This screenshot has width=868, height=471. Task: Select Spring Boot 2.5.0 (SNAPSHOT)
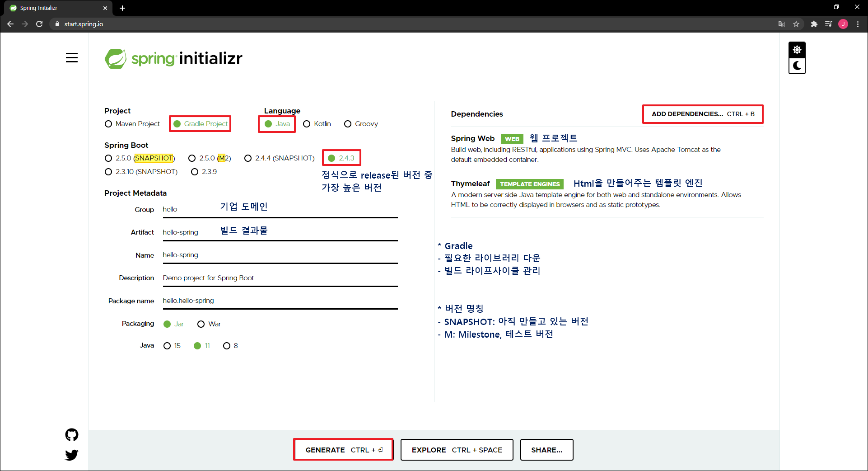pyautogui.click(x=140, y=158)
